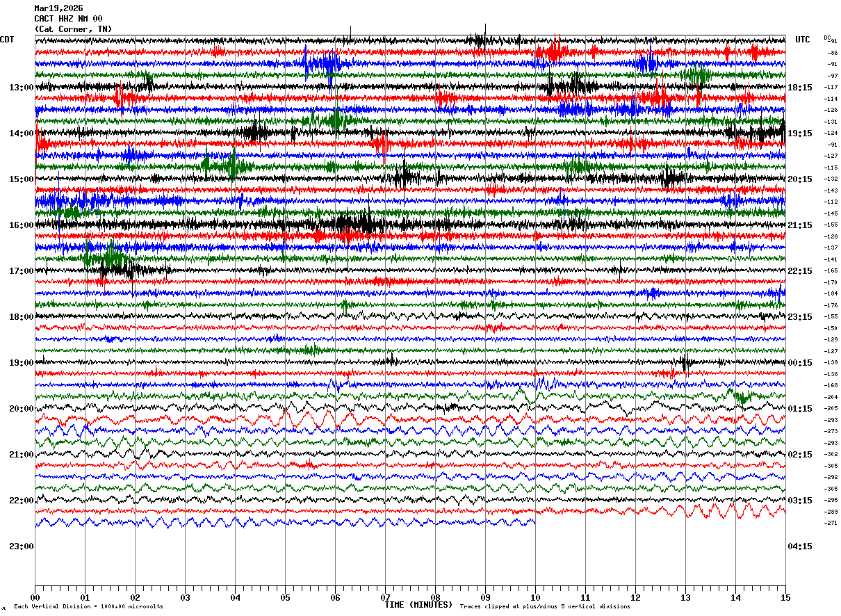841x616 pixels.
Task: Click the location text (Cat Corner, TN)
Action: tap(73, 29)
